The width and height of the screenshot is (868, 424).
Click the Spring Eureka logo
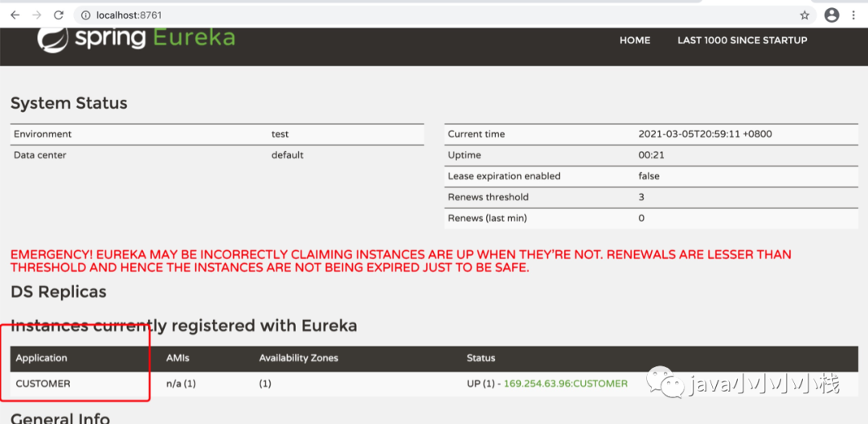coord(136,39)
